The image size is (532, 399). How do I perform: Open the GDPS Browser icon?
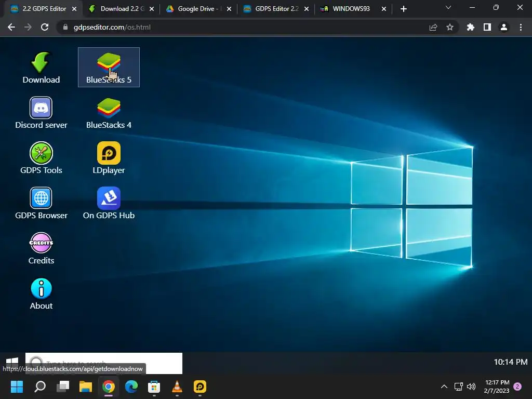41,203
